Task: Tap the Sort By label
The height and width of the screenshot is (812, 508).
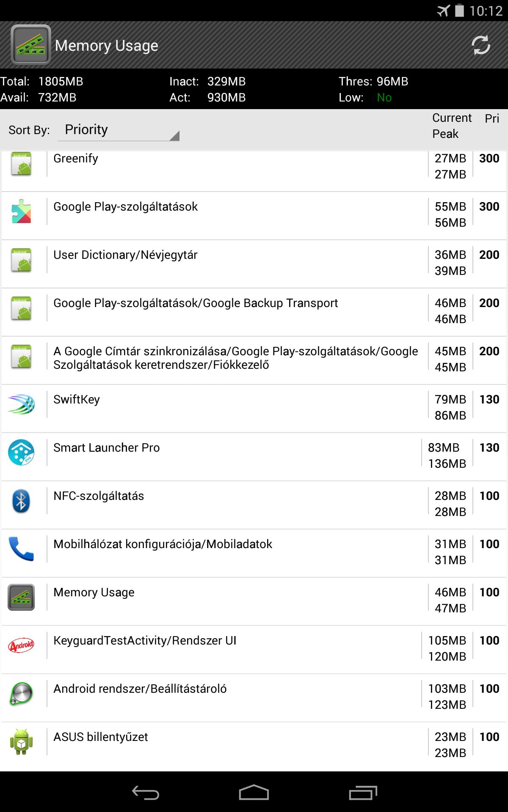Action: 29,130
